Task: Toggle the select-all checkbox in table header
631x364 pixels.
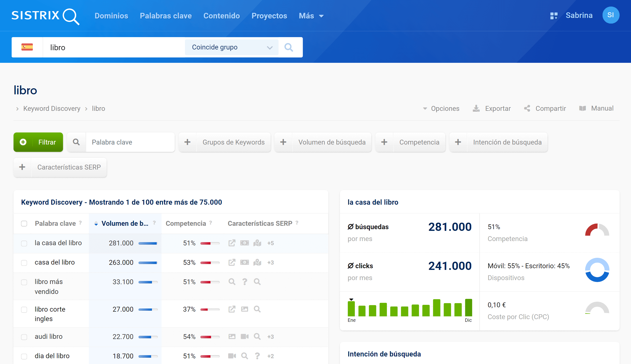Action: coord(24,224)
